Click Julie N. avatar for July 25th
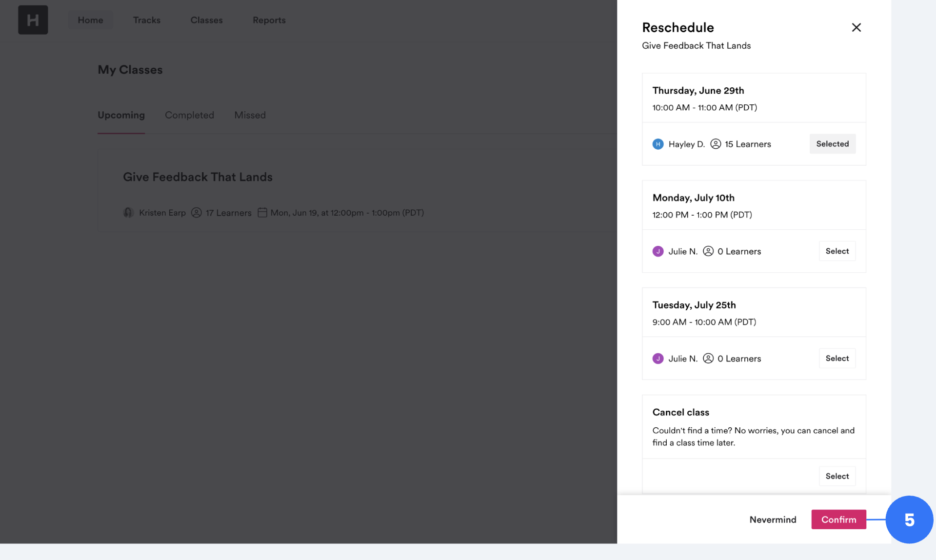 [657, 359]
